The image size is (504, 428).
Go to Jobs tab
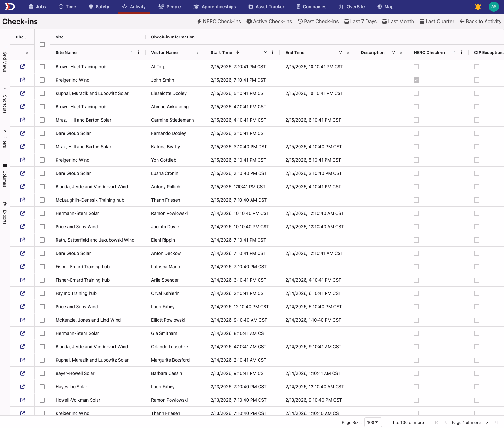click(x=37, y=7)
